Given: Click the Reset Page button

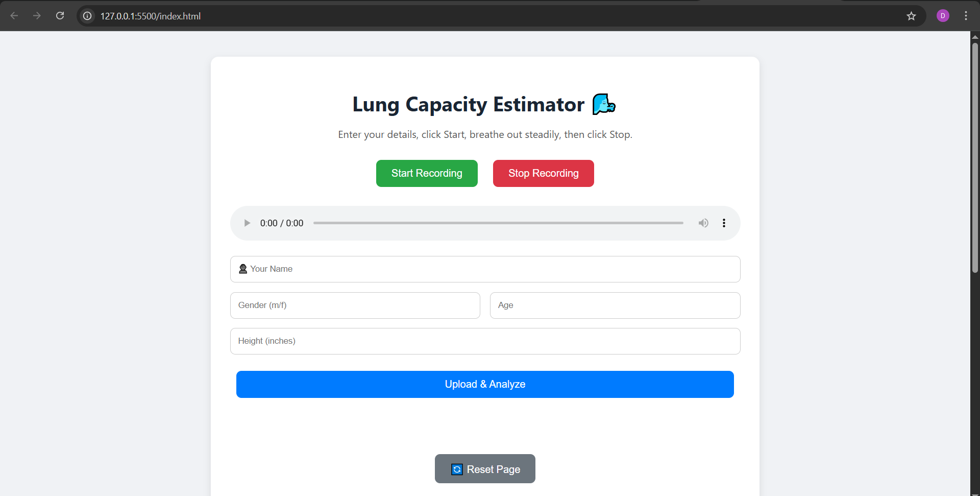Looking at the screenshot, I should point(485,469).
